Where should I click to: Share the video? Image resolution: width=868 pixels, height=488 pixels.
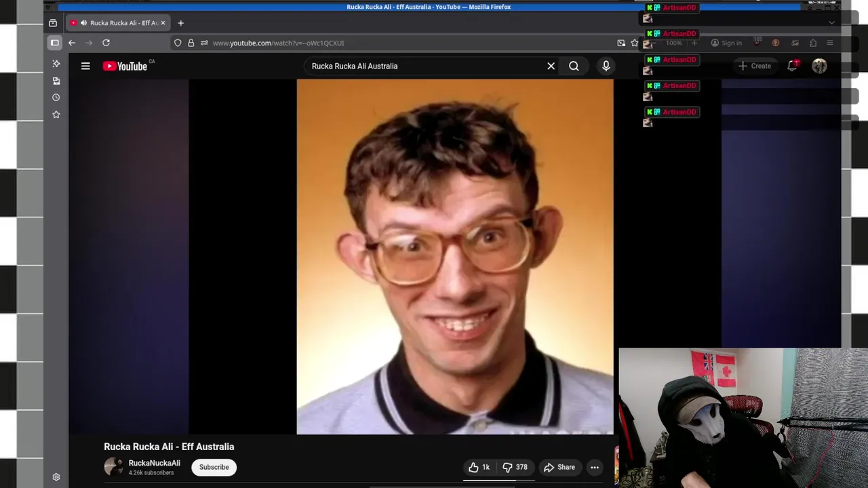[559, 467]
